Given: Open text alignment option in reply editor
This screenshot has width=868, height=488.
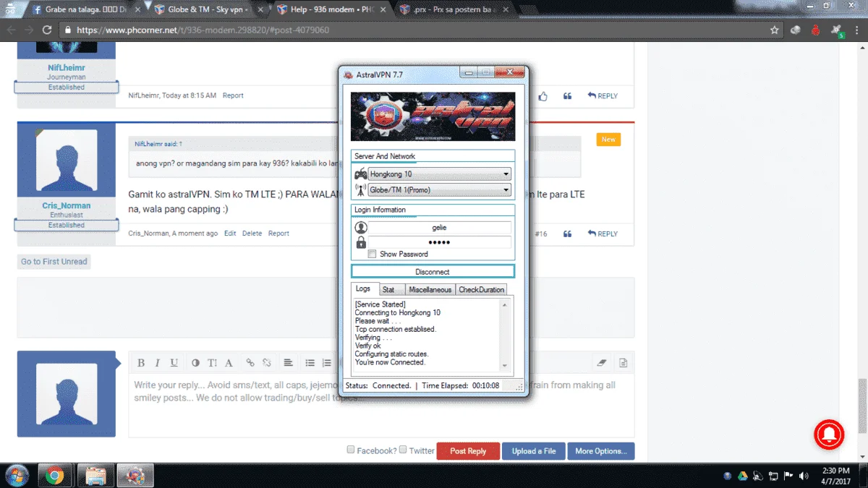Looking at the screenshot, I should coord(288,363).
